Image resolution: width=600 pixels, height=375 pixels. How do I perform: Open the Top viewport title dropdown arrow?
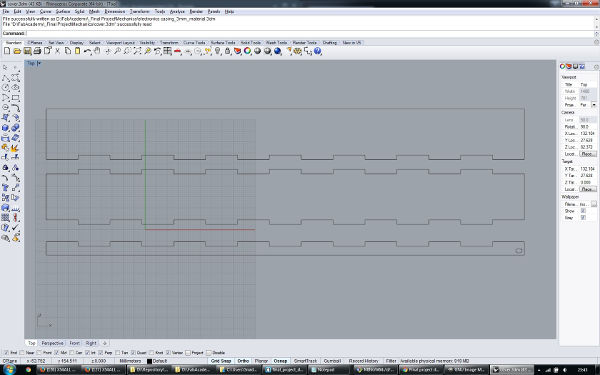39,63
